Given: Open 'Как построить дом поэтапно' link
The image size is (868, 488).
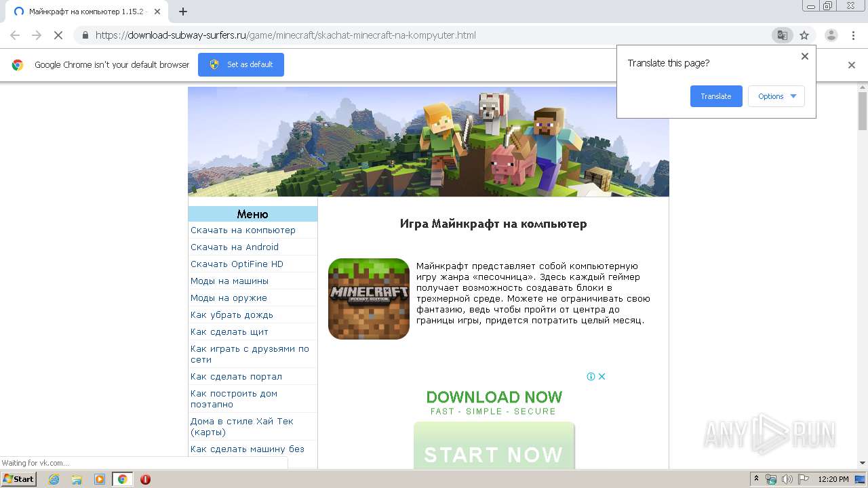Looking at the screenshot, I should [x=234, y=399].
